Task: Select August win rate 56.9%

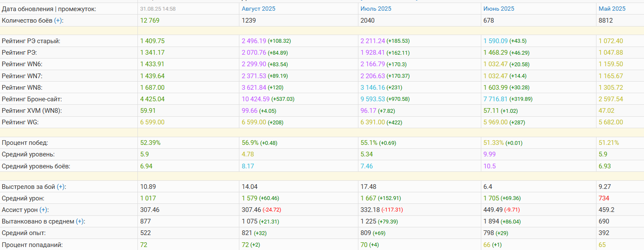Action: [250, 143]
